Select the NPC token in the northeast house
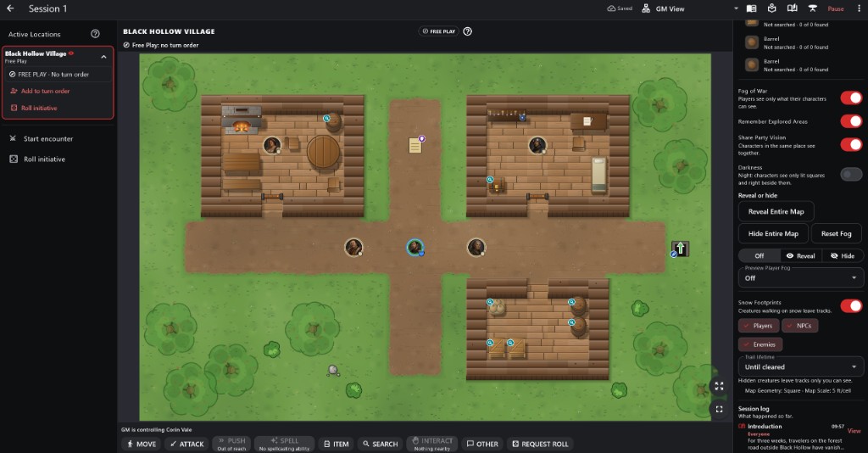This screenshot has width=868, height=453. coord(537,145)
